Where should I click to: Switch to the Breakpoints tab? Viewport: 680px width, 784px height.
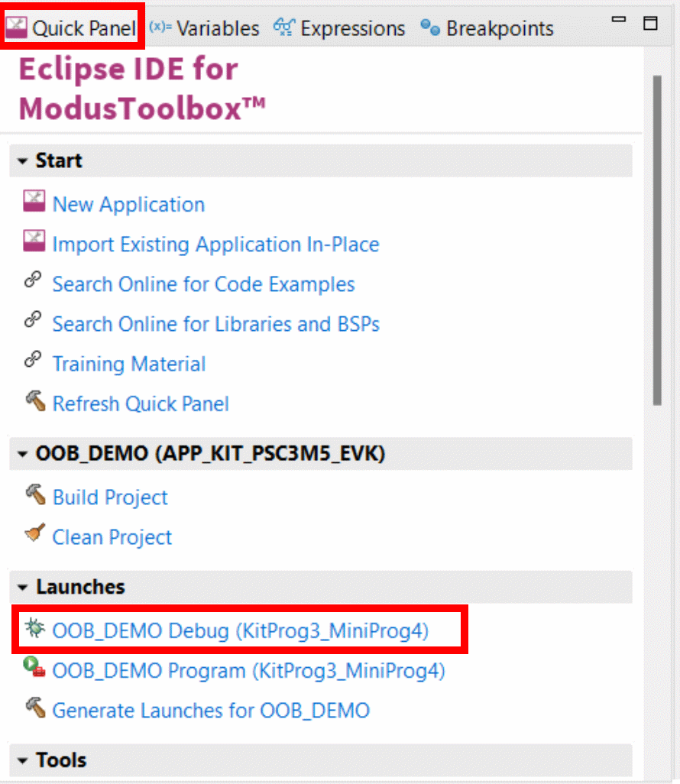(487, 28)
